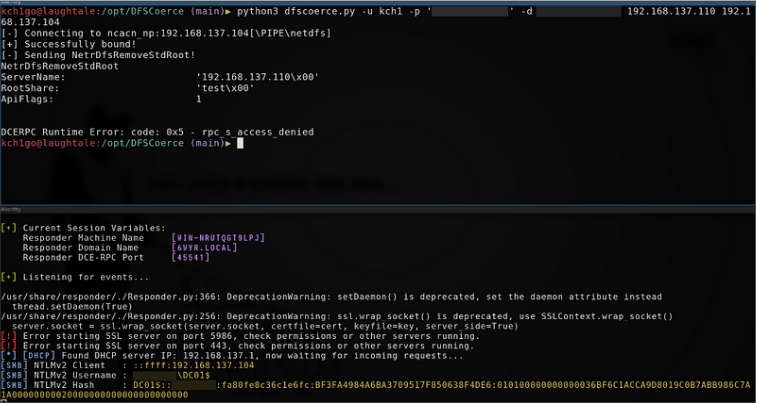Click the 'Successfully bound!' message
The height and width of the screenshot is (403, 758).
click(x=69, y=44)
